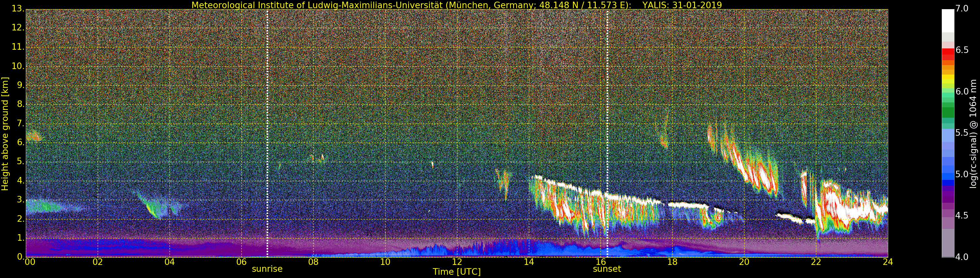This screenshot has width=980, height=278.
Task: Click the 24 time tick label
Action: 888,262
